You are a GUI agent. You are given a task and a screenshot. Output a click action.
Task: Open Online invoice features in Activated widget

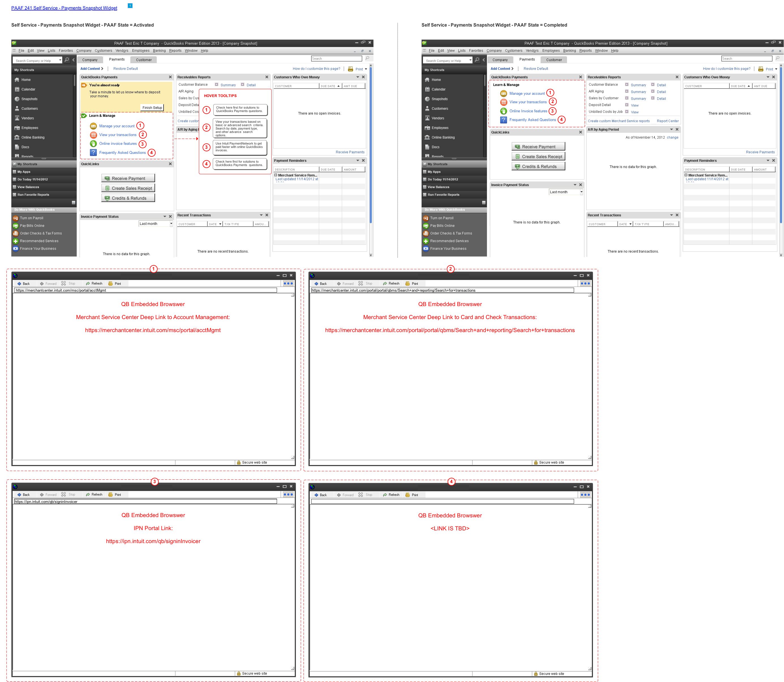point(118,143)
